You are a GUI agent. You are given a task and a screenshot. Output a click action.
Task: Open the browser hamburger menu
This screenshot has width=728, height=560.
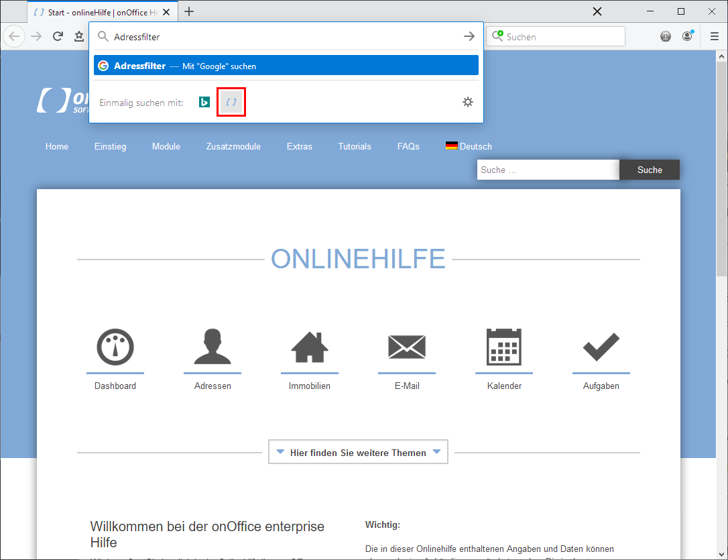[x=715, y=36]
